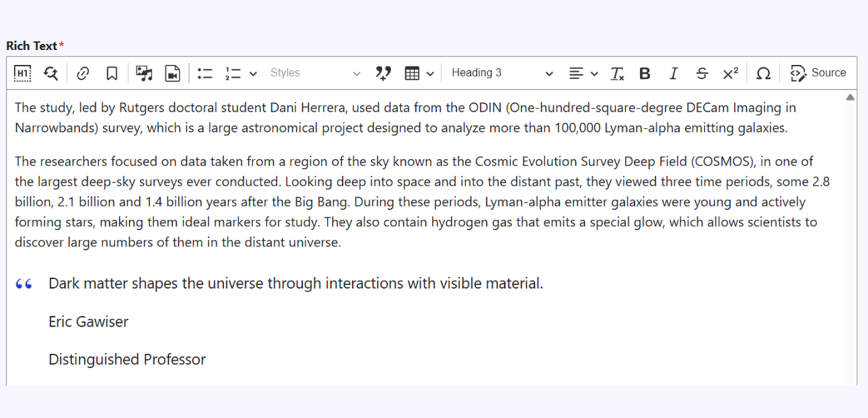This screenshot has height=418, width=868.
Task: Toggle the block quote button
Action: [383, 74]
